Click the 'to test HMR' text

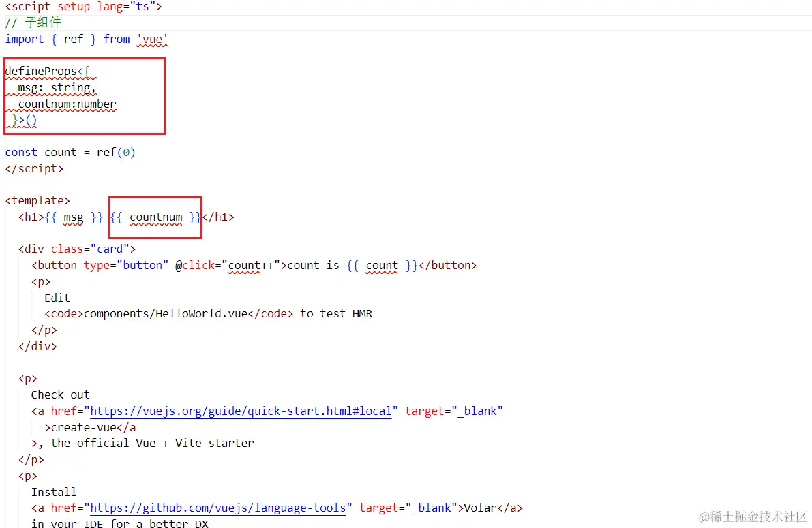point(336,313)
